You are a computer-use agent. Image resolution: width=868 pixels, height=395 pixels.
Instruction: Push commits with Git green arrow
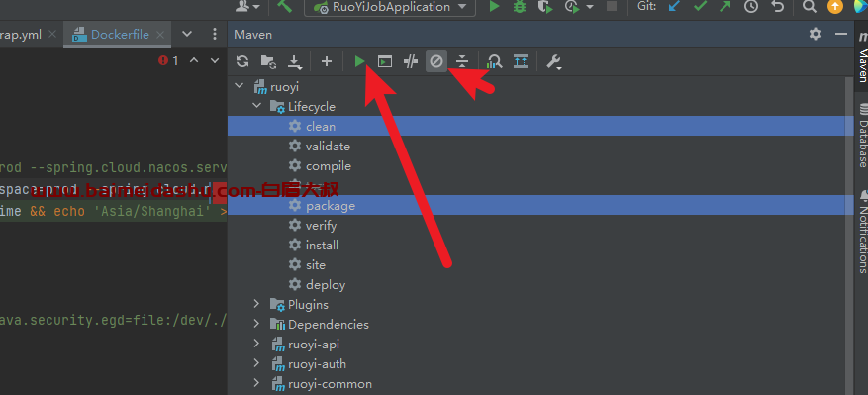[725, 6]
